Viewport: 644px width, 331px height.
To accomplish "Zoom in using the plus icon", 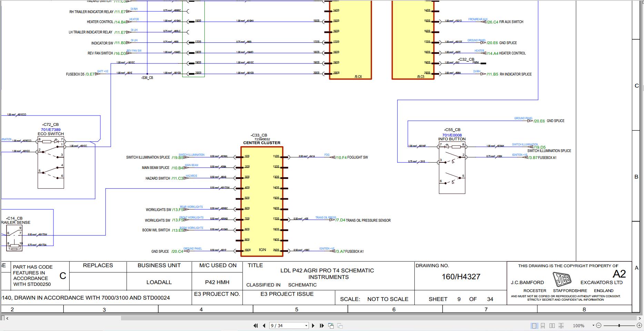I will [640, 325].
